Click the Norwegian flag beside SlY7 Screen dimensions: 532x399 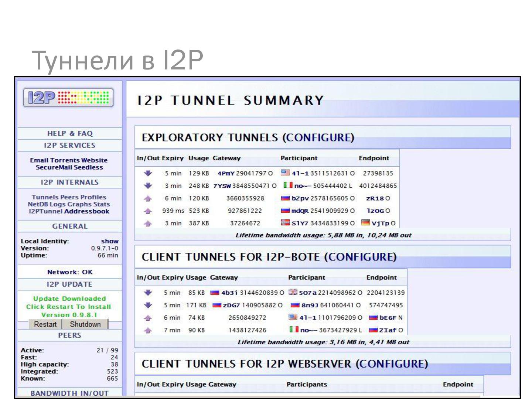click(285, 223)
